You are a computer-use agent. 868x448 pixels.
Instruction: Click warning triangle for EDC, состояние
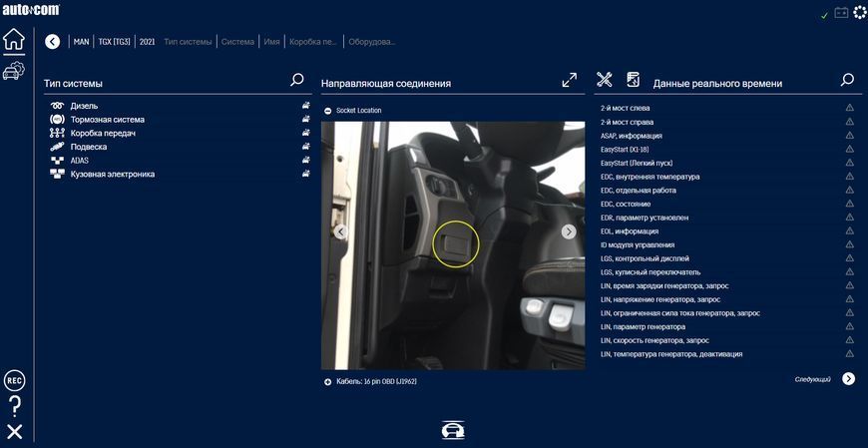point(850,204)
